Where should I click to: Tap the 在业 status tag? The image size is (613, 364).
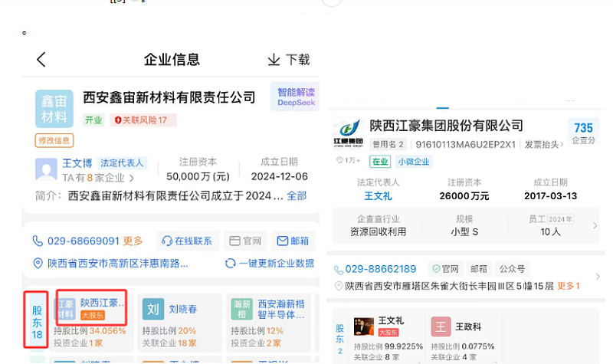[380, 162]
